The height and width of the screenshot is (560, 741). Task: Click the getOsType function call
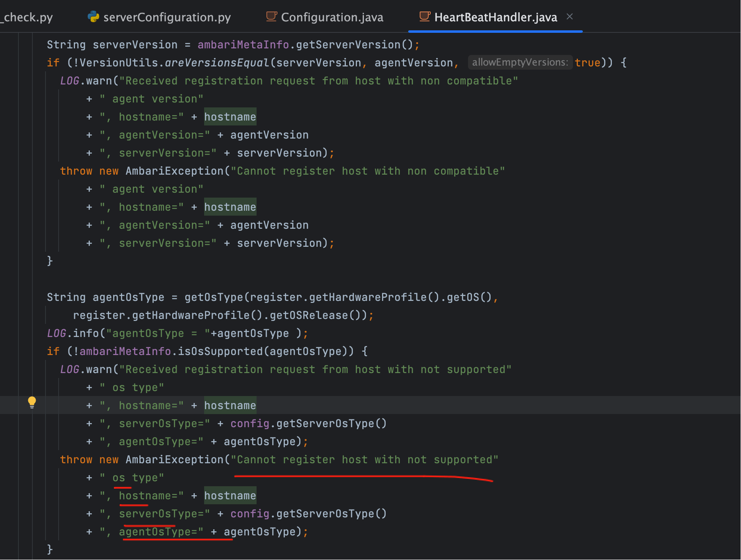click(214, 297)
